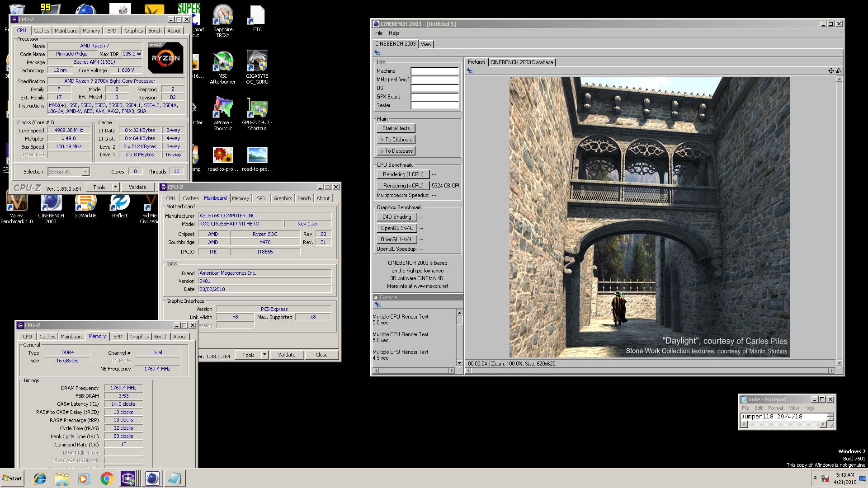The height and width of the screenshot is (488, 868).
Task: Click picture viewer vertical scrollbar down arrow
Action: pos(839,363)
